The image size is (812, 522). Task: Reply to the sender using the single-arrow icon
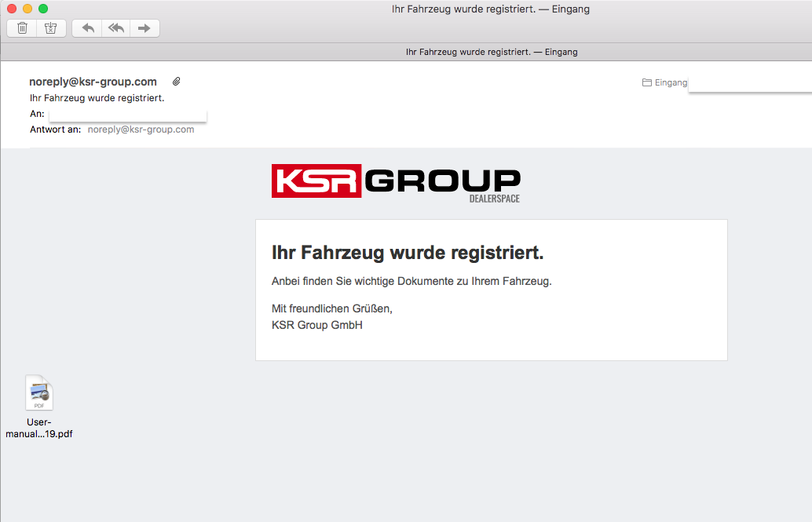click(87, 28)
